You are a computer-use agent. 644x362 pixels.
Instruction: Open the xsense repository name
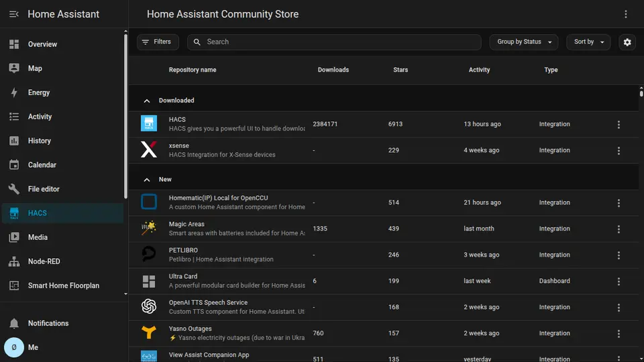tap(178, 145)
